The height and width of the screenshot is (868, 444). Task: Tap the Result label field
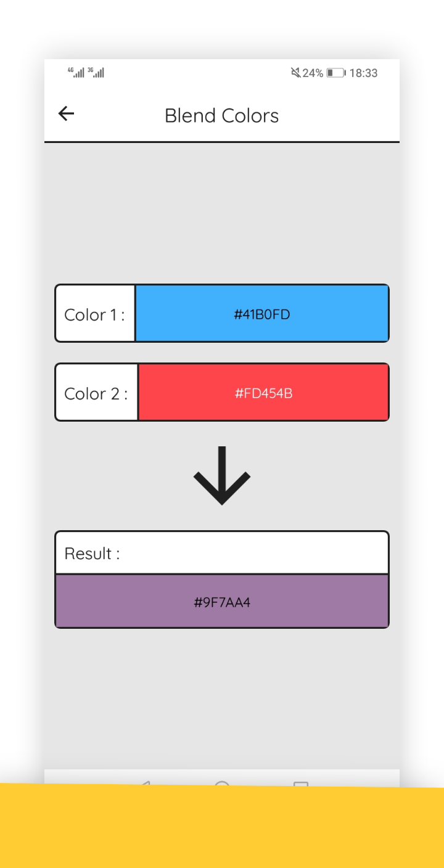tap(222, 553)
